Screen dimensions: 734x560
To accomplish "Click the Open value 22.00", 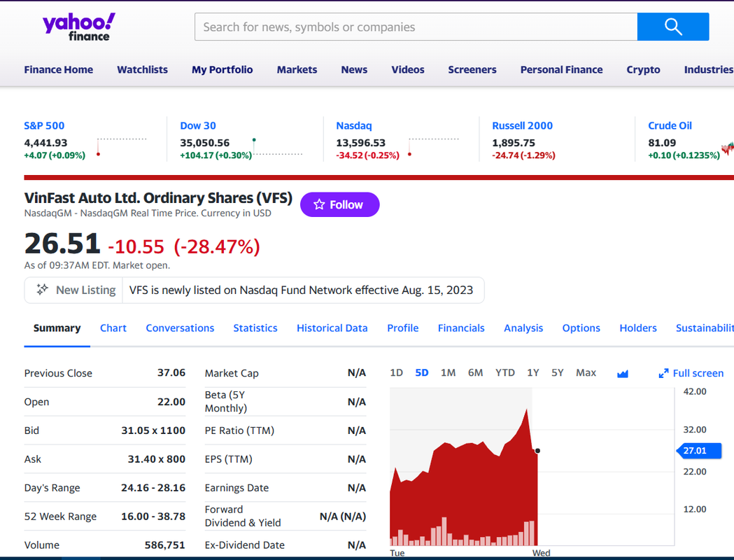I will click(171, 402).
